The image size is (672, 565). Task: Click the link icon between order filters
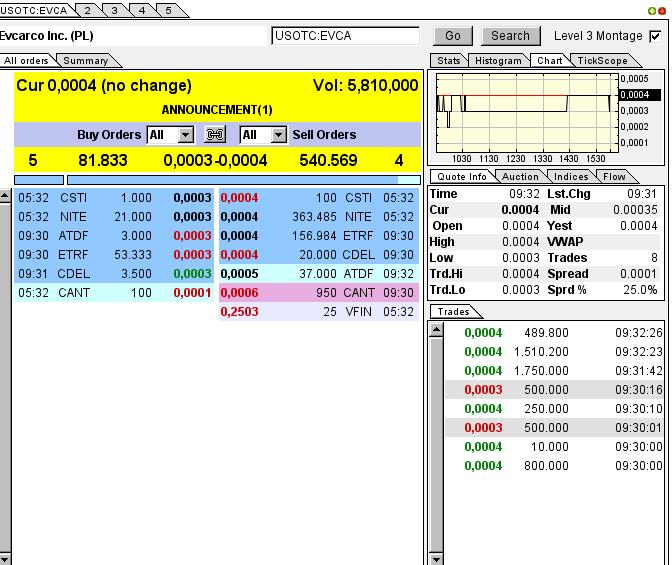(x=215, y=135)
